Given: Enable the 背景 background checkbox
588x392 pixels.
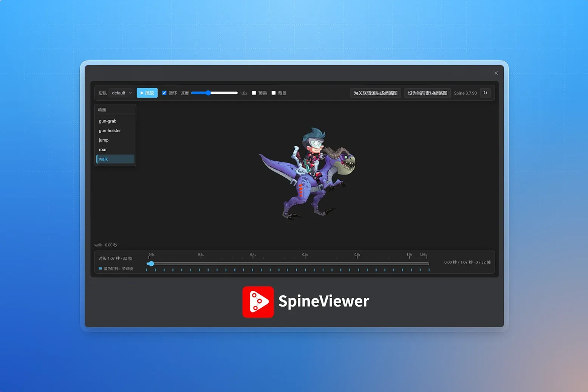Looking at the screenshot, I should (274, 93).
